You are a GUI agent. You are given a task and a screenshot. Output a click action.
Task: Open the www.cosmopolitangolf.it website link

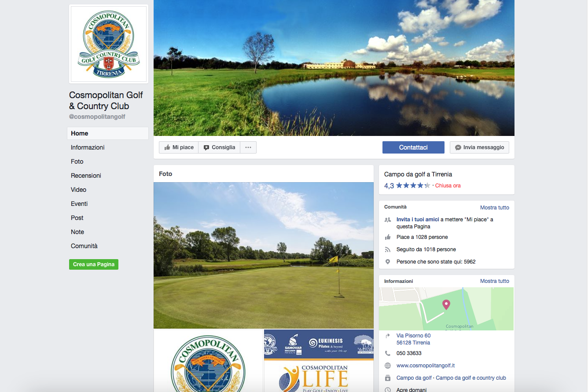coord(426,366)
